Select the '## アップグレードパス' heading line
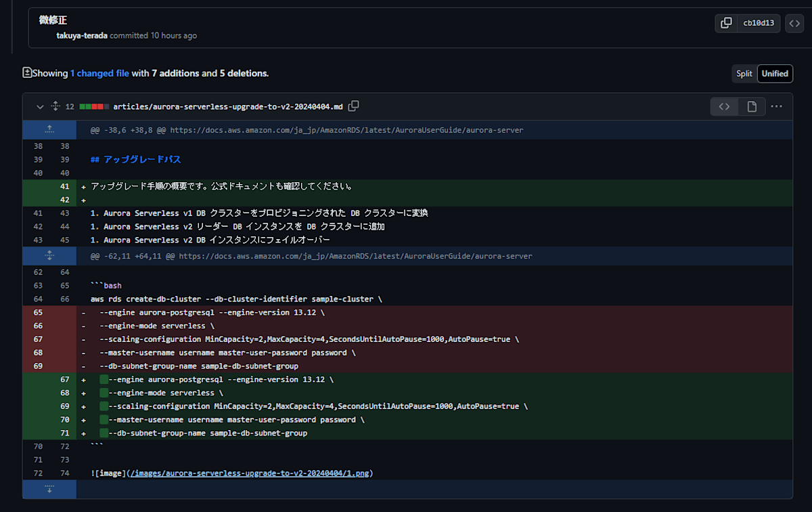812x512 pixels. point(135,160)
